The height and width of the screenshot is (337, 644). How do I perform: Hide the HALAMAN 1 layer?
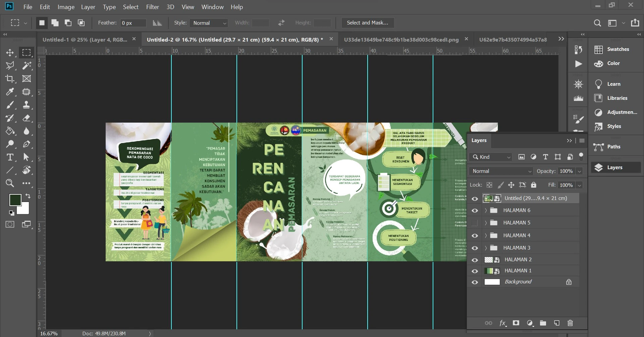(475, 271)
